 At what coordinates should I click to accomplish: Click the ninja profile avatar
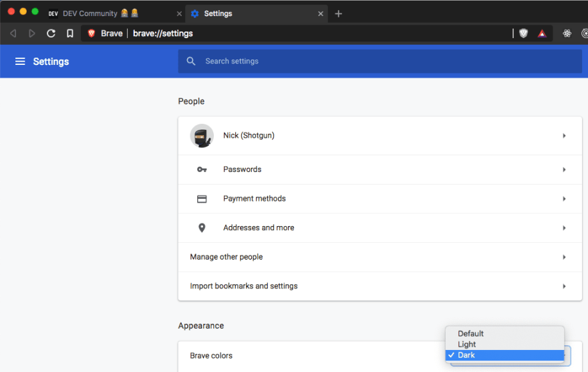coord(202,136)
